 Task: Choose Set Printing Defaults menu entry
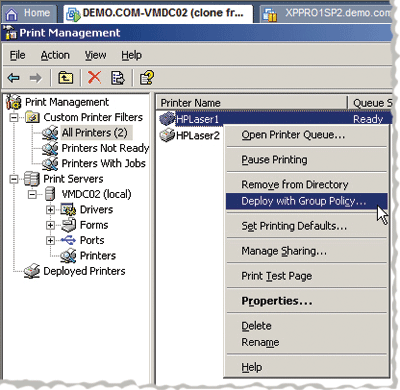coord(307,226)
